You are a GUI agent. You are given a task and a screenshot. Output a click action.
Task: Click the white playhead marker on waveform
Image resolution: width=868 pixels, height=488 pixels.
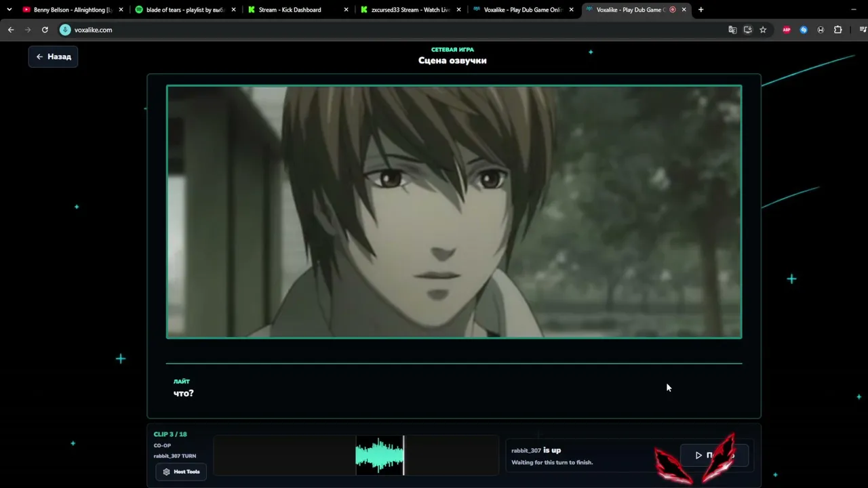[403, 455]
